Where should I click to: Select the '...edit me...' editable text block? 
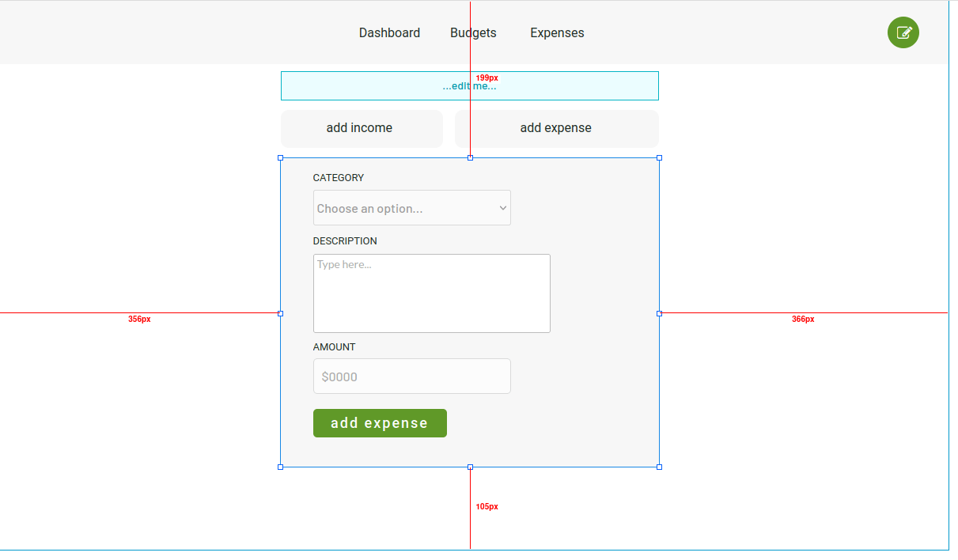470,85
